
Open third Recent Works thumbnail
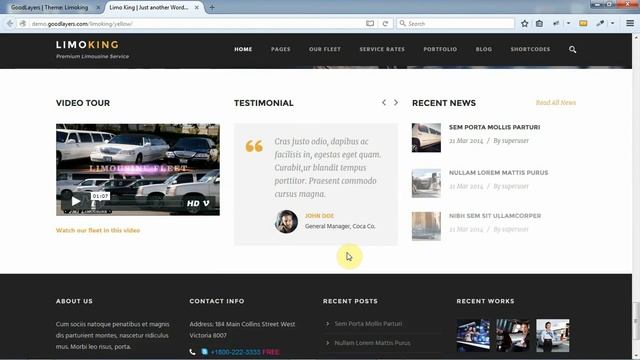click(x=553, y=336)
